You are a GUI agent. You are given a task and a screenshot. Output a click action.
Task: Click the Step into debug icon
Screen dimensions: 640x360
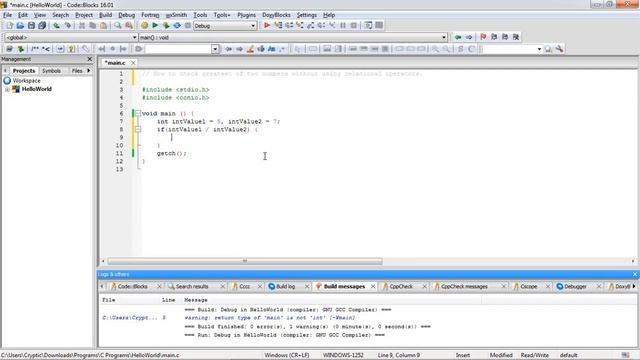(x=300, y=25)
